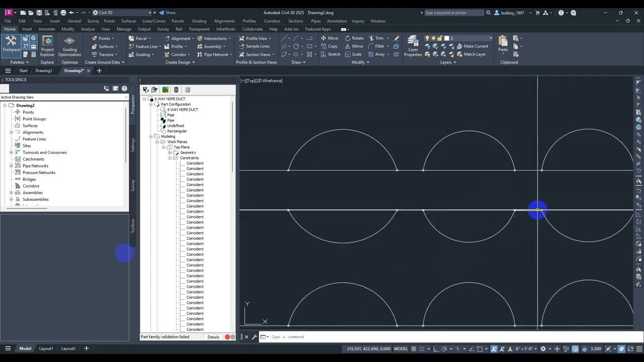Add a new drawing tab with plus

point(99,71)
